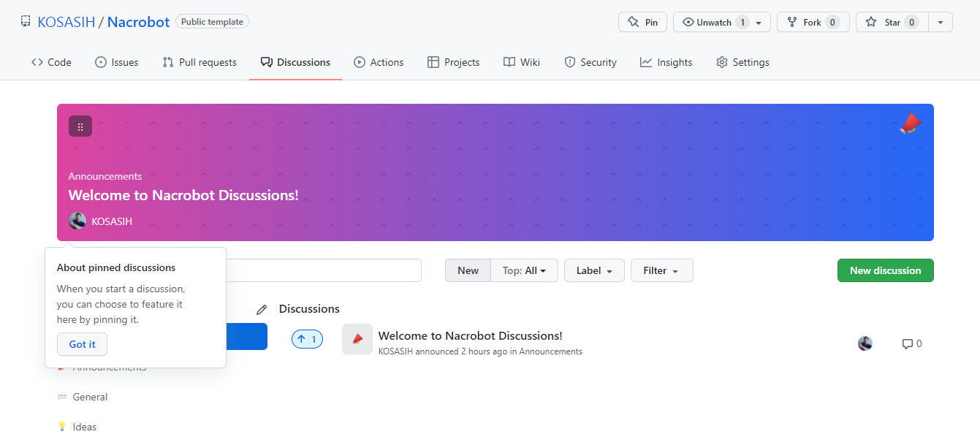Click the repository template icon beside KOSASIH

point(26,22)
